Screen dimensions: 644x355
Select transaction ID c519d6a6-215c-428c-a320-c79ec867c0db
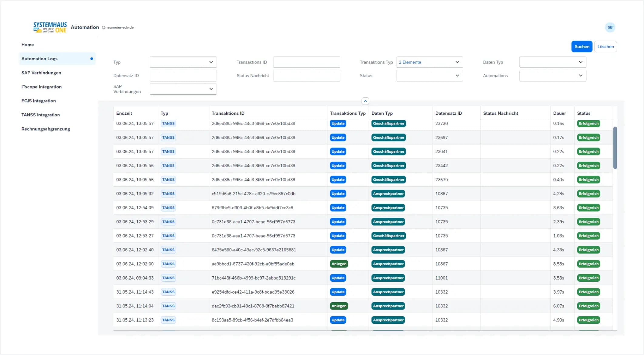(x=253, y=194)
